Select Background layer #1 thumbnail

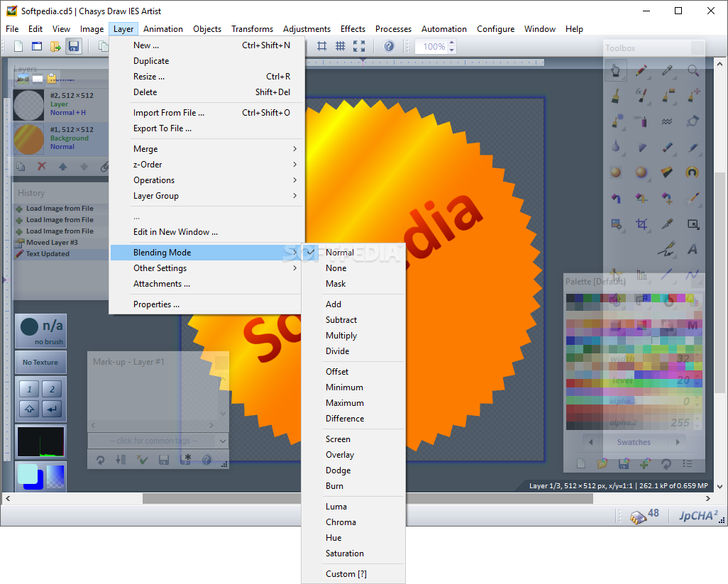pos(29,139)
